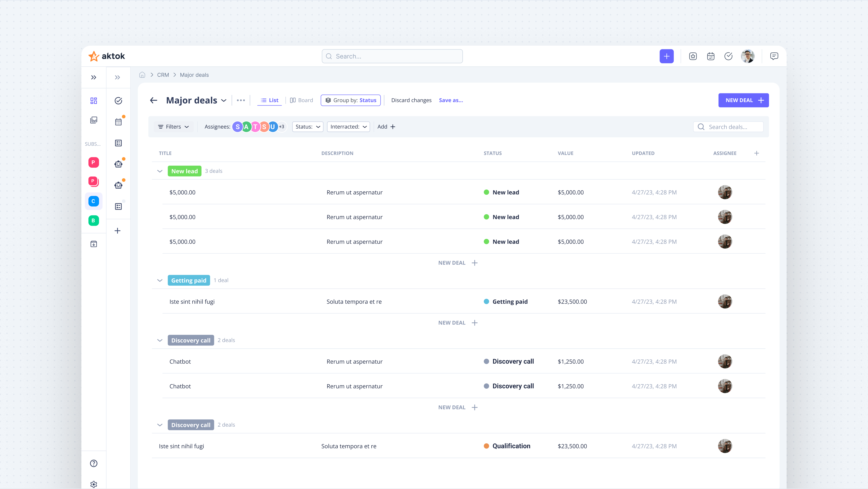Image resolution: width=868 pixels, height=489 pixels.
Task: Open the Status filter dropdown
Action: coord(307,127)
